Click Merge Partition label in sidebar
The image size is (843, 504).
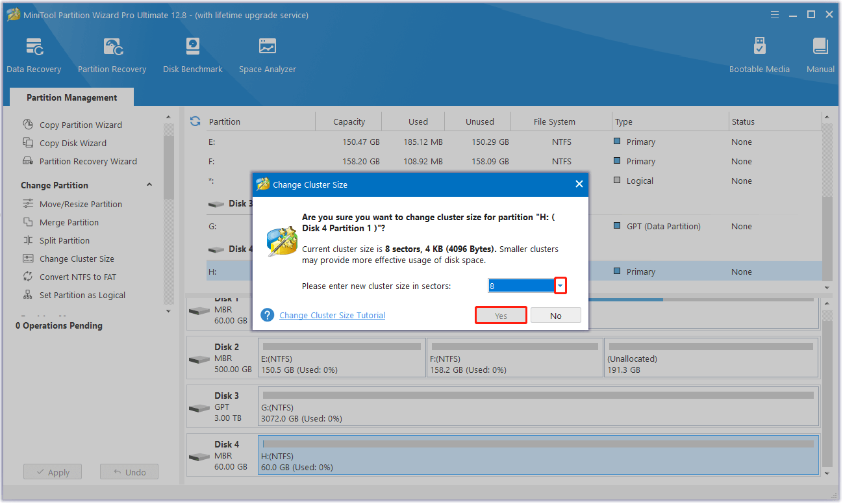pyautogui.click(x=69, y=222)
